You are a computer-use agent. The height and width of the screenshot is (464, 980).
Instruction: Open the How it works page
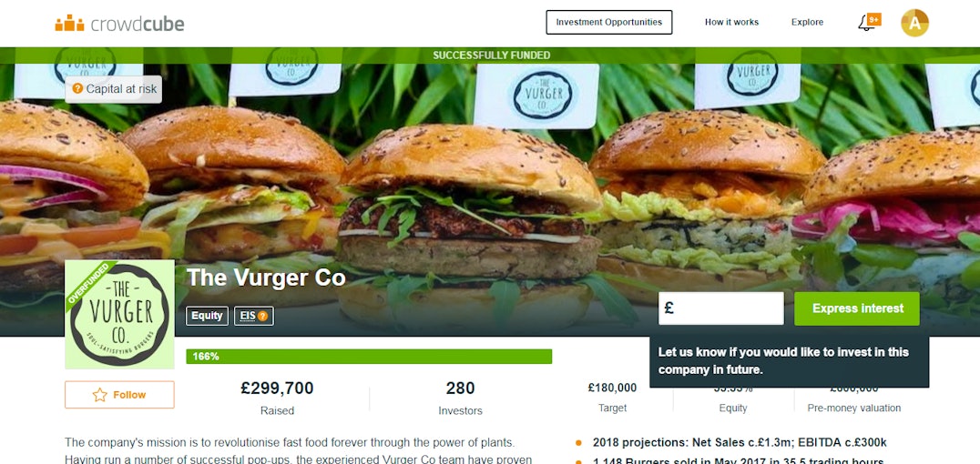(x=731, y=22)
